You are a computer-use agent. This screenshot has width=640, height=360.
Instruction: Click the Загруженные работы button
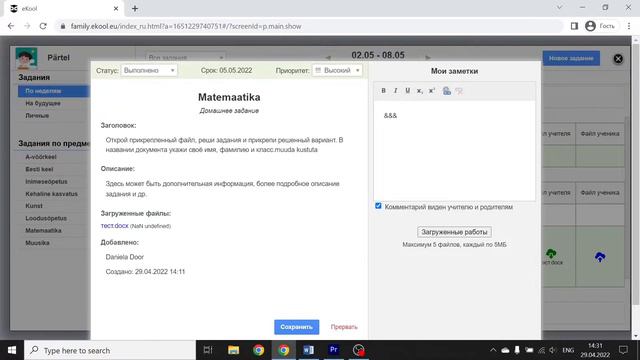pos(454,232)
